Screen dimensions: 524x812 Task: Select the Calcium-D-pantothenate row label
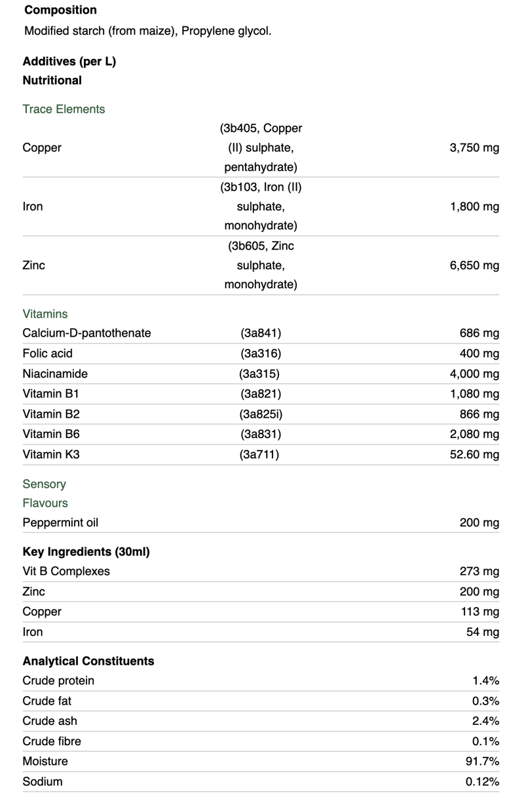pyautogui.click(x=86, y=333)
